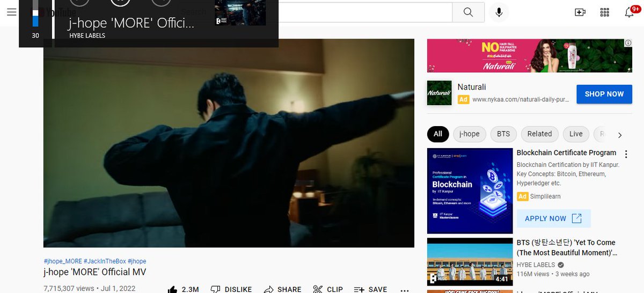This screenshot has width=644, height=293.
Task: Open the #jhope hashtag link
Action: click(x=137, y=261)
